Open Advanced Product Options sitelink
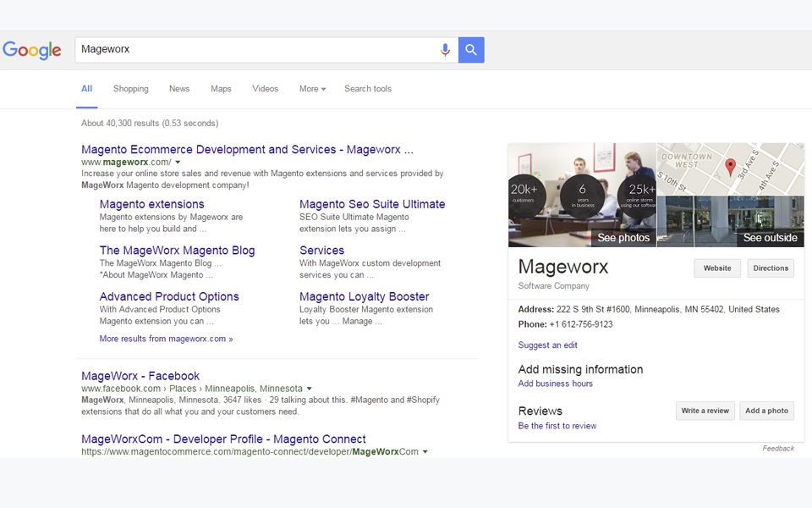The height and width of the screenshot is (508, 812). pyautogui.click(x=169, y=296)
